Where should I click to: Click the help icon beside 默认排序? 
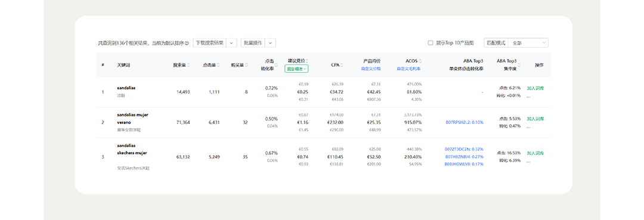coord(187,43)
